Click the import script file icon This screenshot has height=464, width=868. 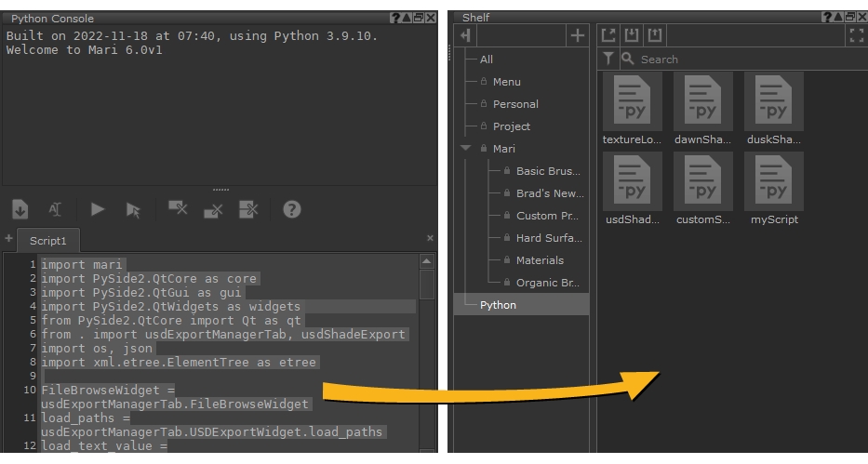[20, 210]
